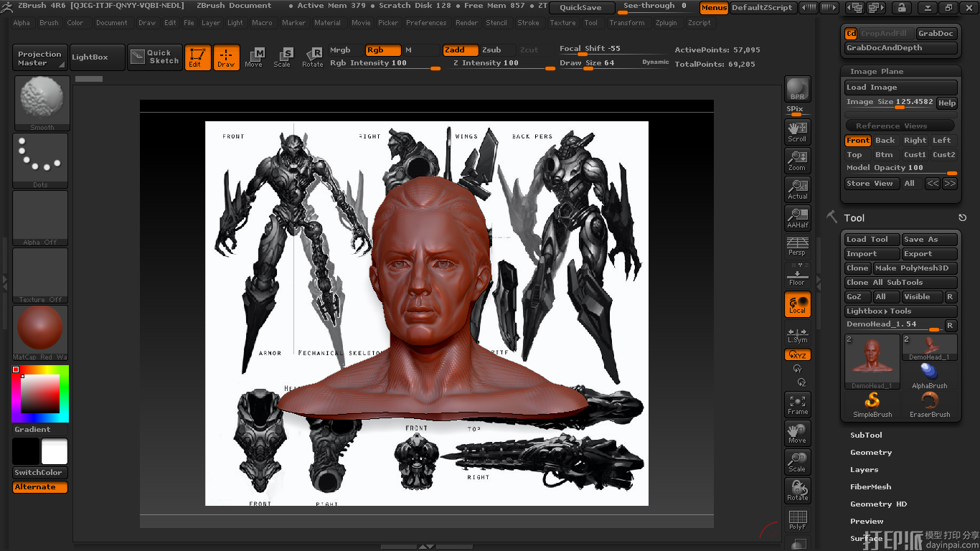Expand the Layers palette section
Image resolution: width=980 pixels, height=551 pixels.
[x=864, y=470]
